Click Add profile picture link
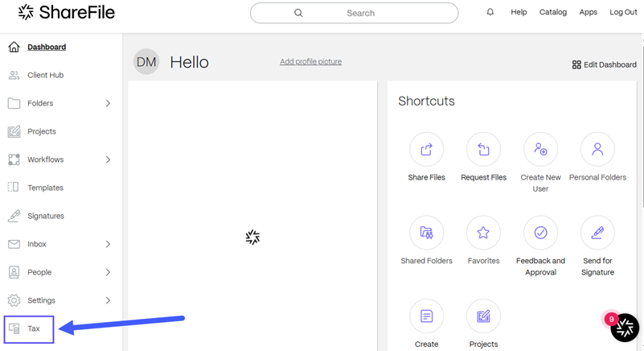The width and height of the screenshot is (644, 351). coord(310,61)
